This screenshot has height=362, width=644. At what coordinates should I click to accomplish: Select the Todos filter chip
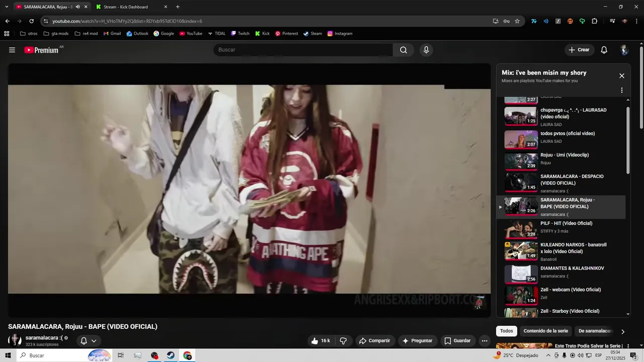click(x=507, y=331)
